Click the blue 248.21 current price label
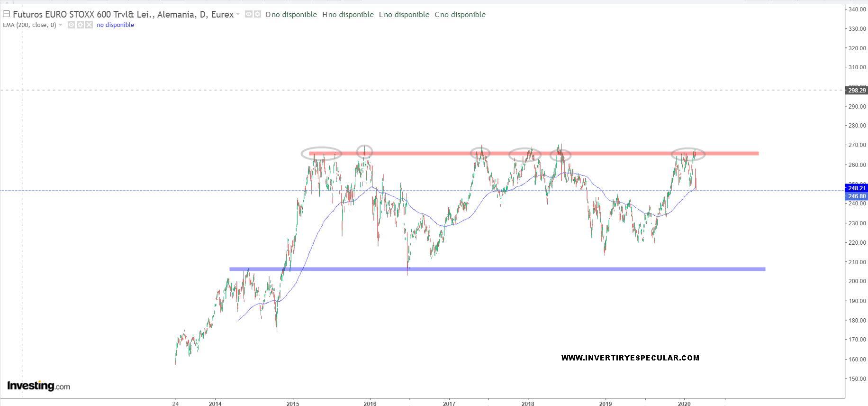Screen dimensions: 868x406 [x=857, y=188]
